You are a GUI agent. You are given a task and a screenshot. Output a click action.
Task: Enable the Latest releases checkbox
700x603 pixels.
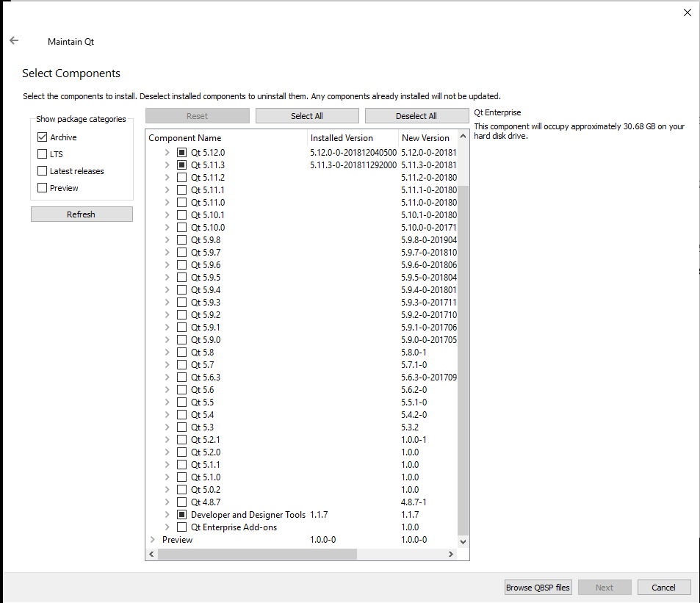pyautogui.click(x=43, y=171)
